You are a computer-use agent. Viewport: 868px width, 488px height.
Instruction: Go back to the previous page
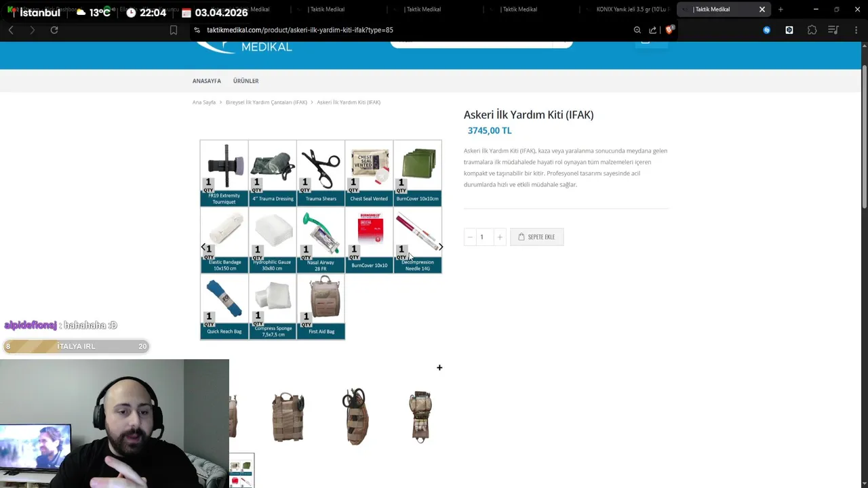click(11, 30)
